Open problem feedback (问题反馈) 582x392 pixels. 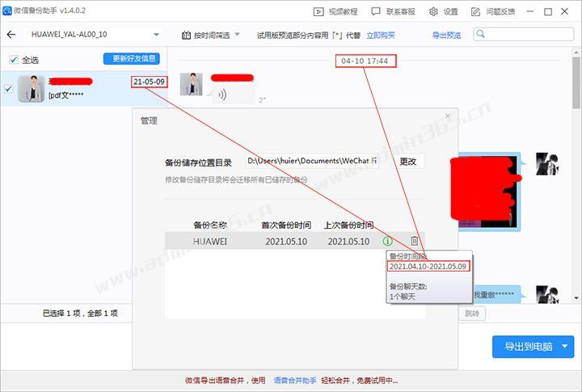click(x=493, y=11)
